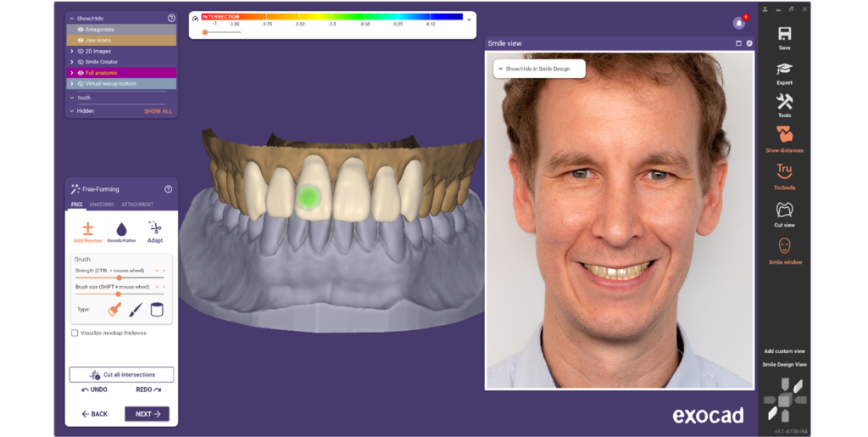Choose the fine paintbrush brush type
Viewport: 868px width, 437px height.
136,310
